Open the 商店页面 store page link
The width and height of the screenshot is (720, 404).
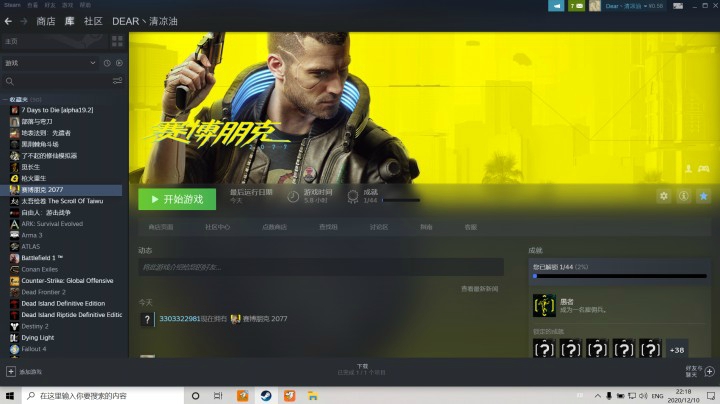(161, 227)
